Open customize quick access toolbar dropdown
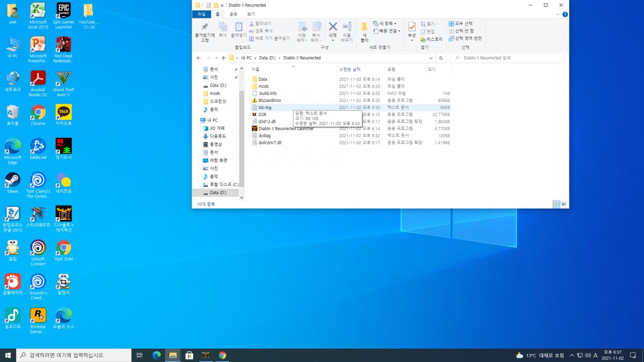This screenshot has height=362, width=644. tap(223, 5)
